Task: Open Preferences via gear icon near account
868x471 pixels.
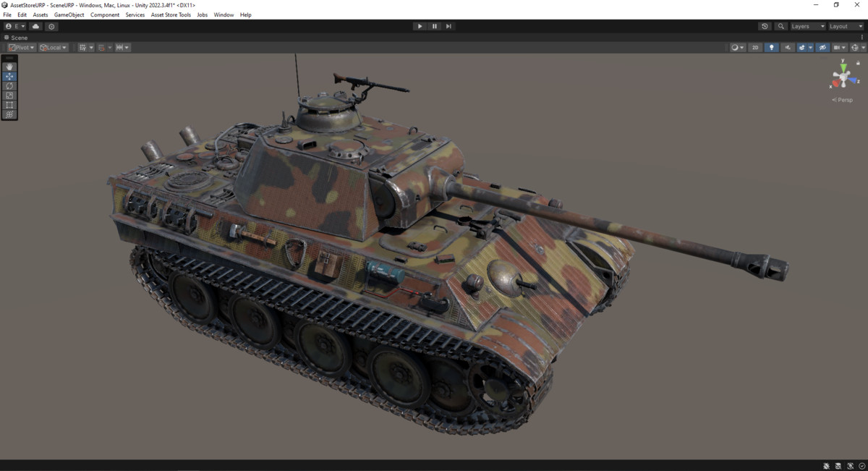Action: click(51, 26)
